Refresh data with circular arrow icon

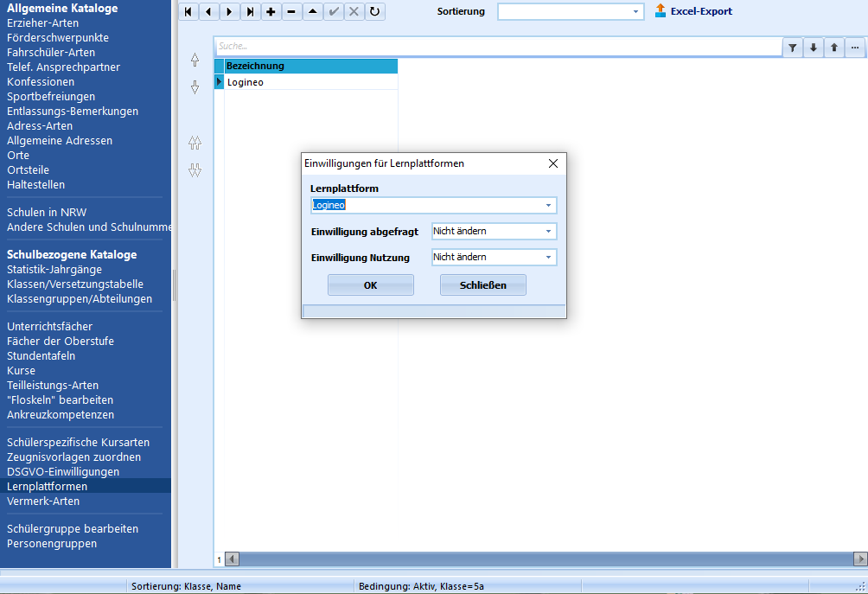click(374, 11)
